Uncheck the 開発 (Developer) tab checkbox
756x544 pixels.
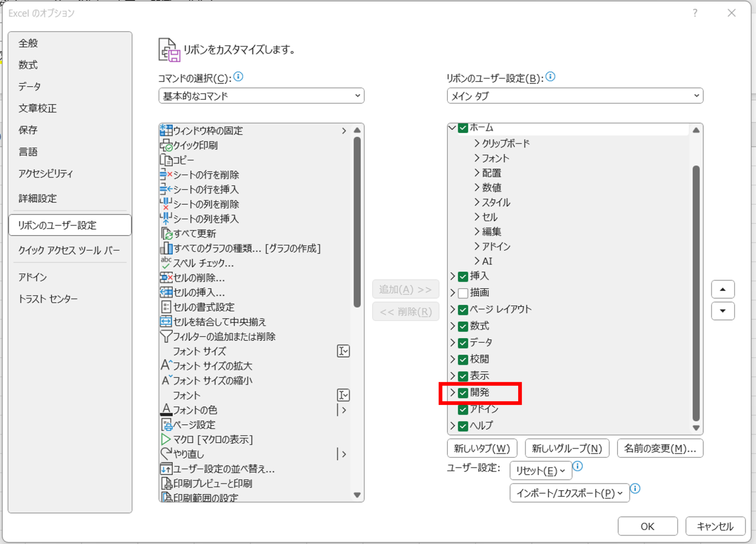coord(463,393)
